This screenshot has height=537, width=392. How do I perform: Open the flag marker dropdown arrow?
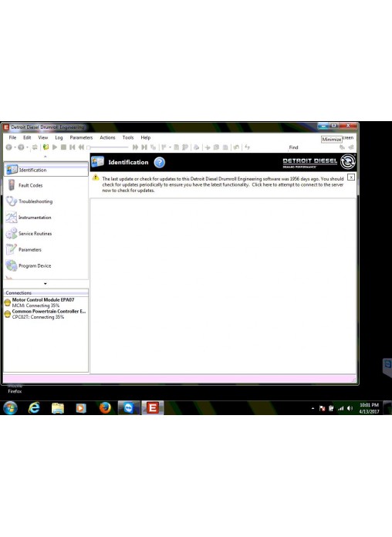(x=170, y=147)
